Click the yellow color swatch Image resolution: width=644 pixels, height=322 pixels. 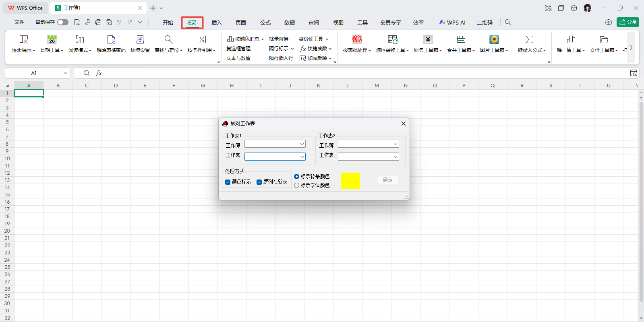click(x=350, y=181)
